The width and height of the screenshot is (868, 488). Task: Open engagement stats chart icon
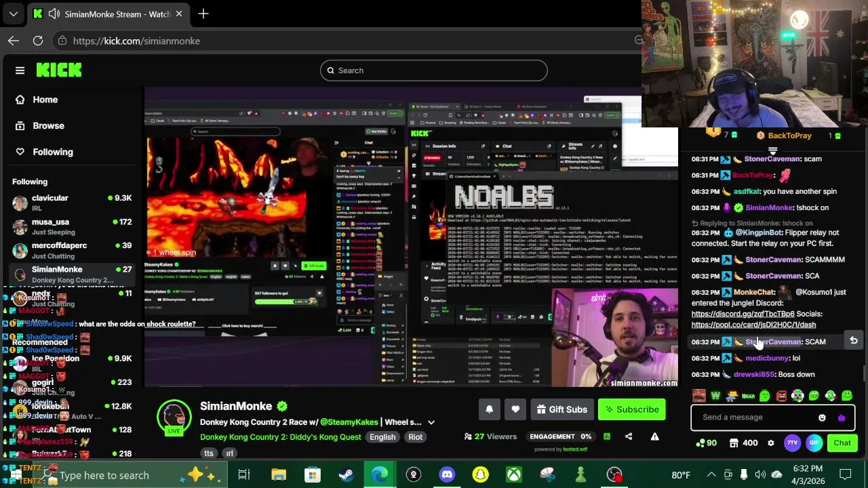(607, 436)
